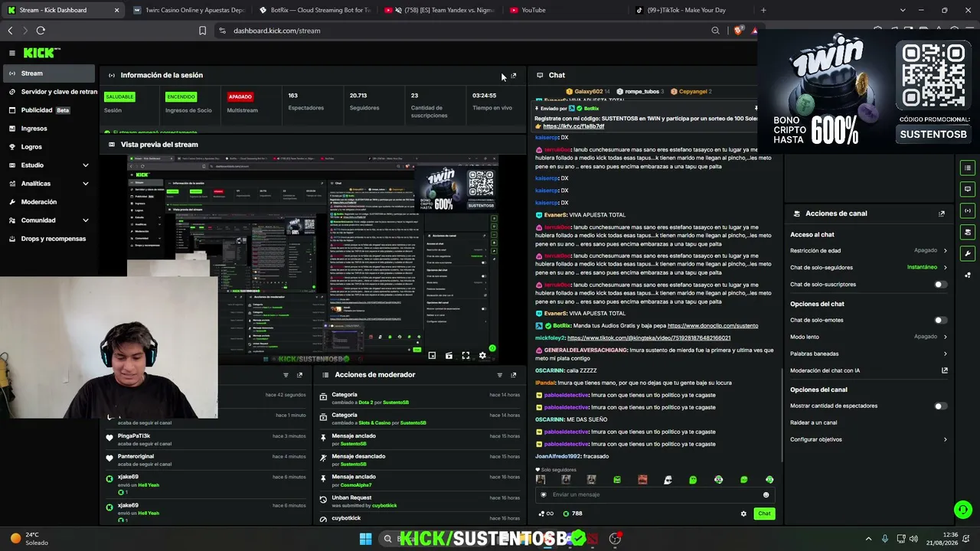980x551 pixels.
Task: Pop out the Acciones de moderador panel
Action: (x=514, y=375)
